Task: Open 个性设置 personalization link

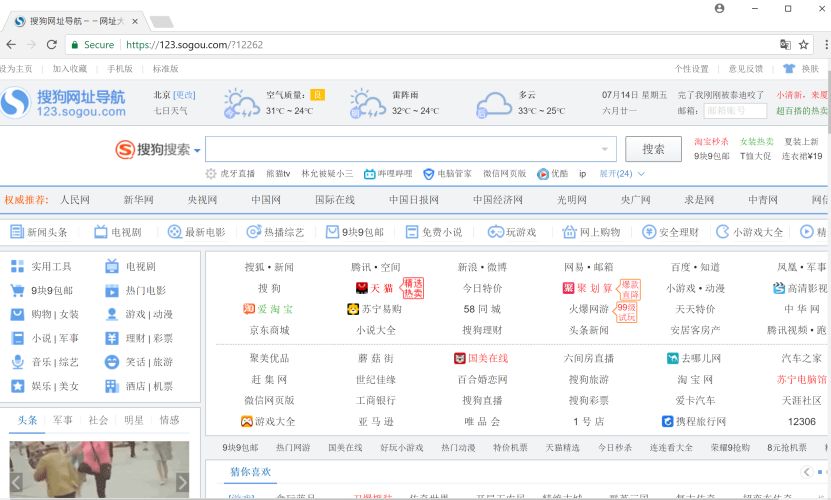Action: tap(692, 68)
